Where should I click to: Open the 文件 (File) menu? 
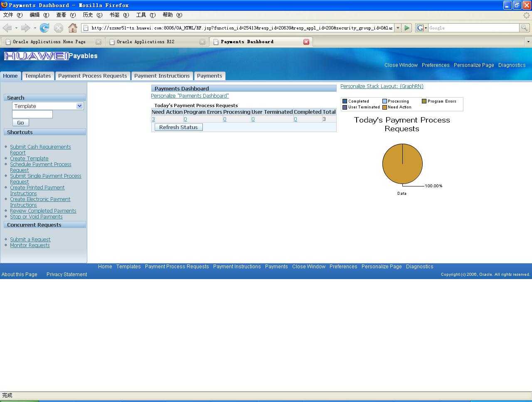click(13, 15)
